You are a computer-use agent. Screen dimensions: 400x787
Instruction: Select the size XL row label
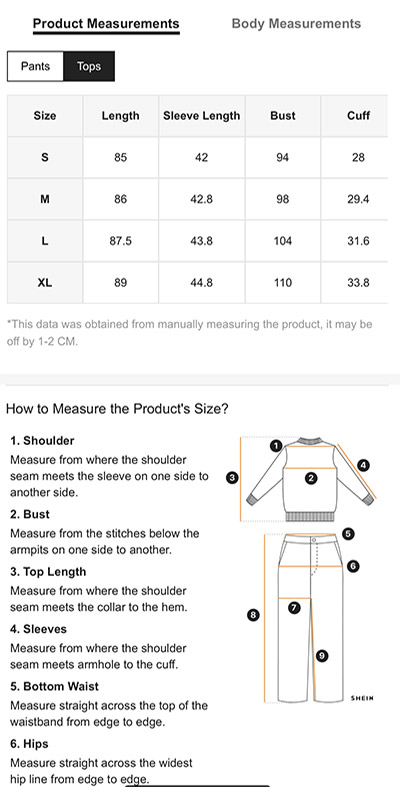(45, 283)
